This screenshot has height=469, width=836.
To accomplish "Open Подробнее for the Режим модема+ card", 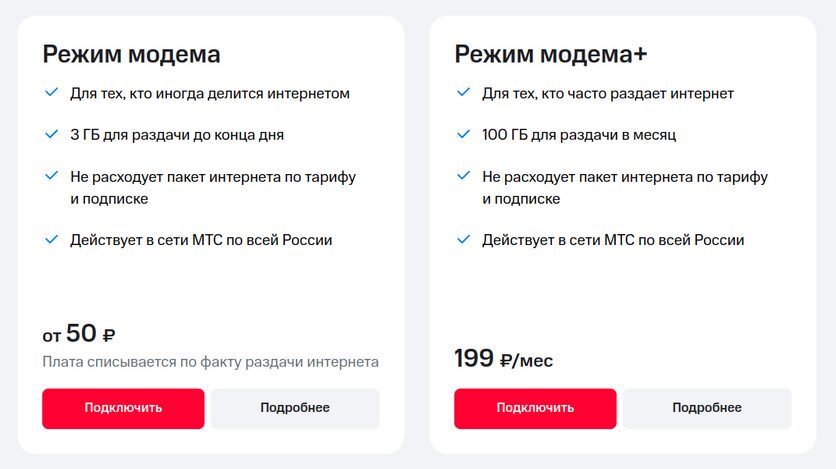I will coord(707,408).
